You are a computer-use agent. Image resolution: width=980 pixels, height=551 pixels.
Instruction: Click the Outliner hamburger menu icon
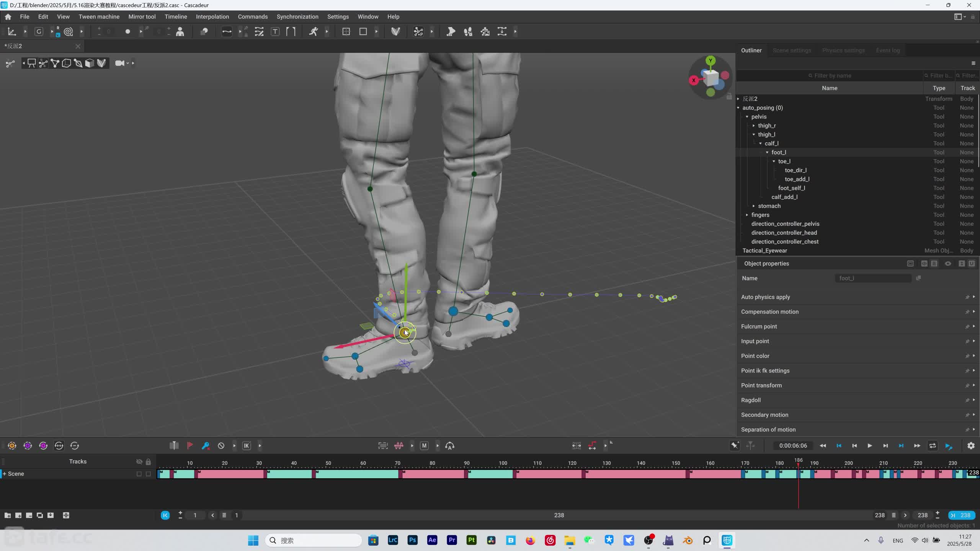[973, 63]
